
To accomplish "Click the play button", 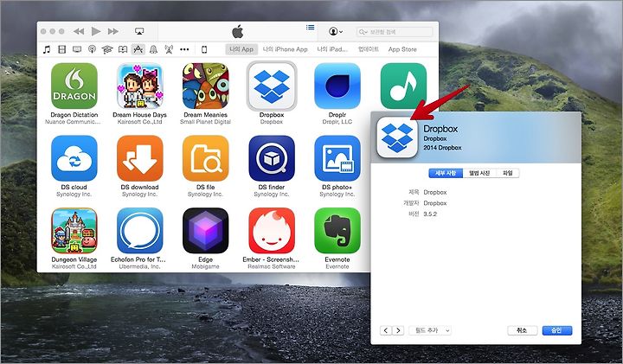I will [x=96, y=31].
